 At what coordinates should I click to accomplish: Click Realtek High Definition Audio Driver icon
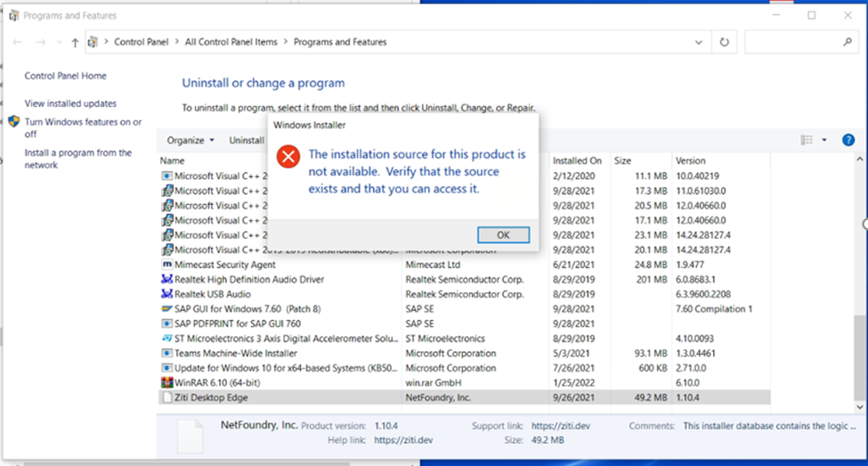coord(166,279)
